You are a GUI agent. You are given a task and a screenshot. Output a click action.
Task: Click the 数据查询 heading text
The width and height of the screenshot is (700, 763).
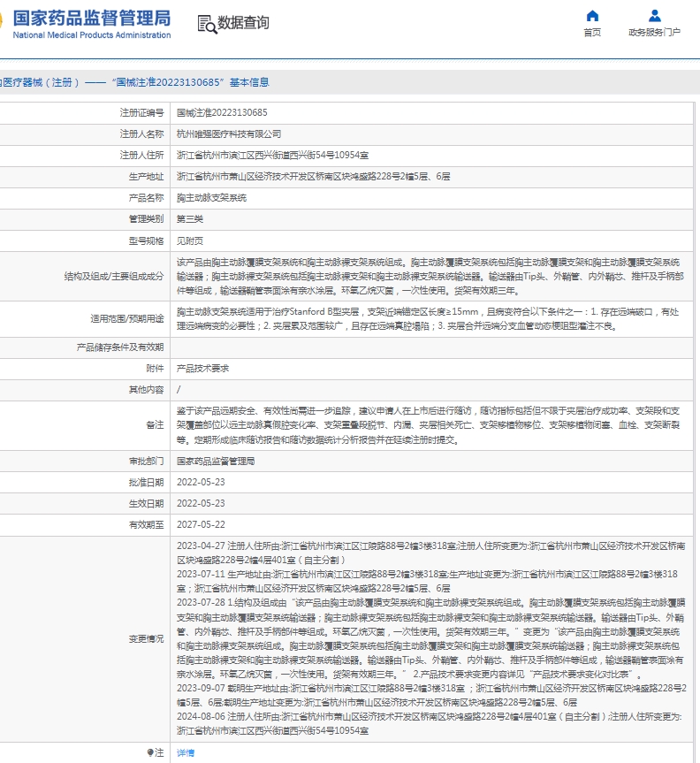click(243, 23)
